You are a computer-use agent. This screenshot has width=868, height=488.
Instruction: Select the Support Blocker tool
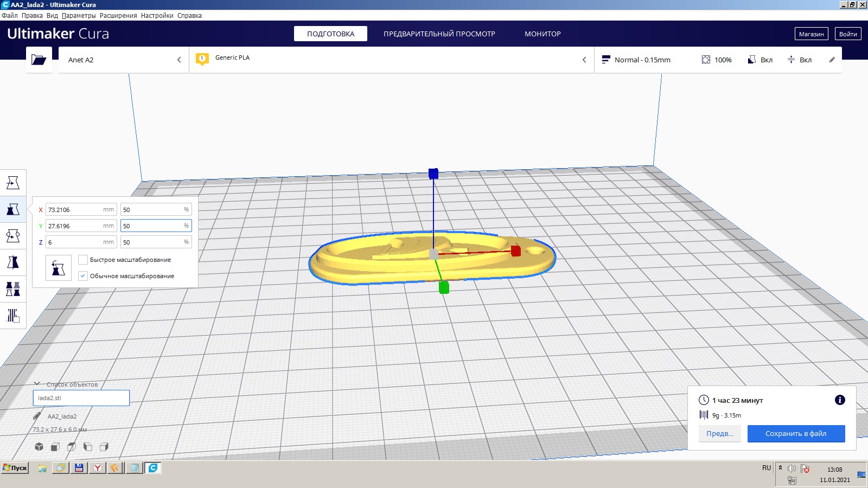coord(13,316)
